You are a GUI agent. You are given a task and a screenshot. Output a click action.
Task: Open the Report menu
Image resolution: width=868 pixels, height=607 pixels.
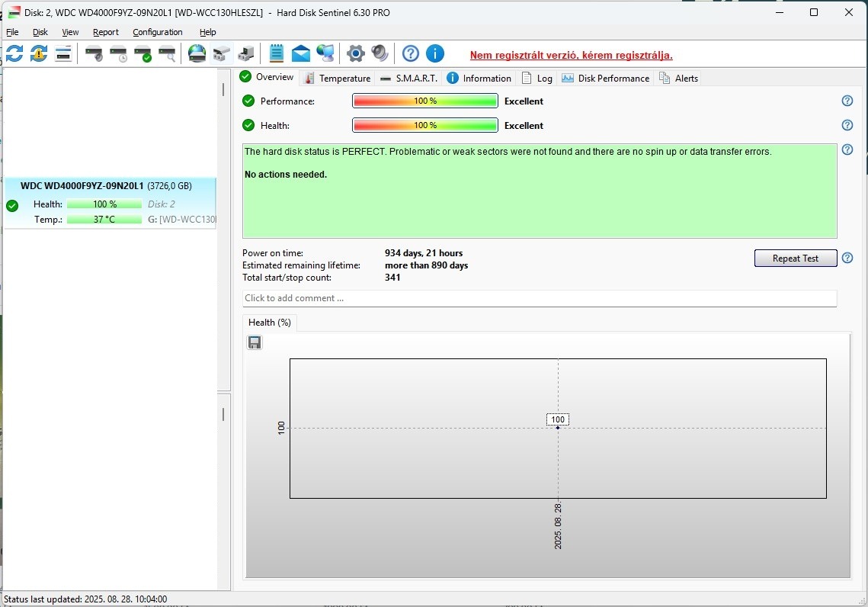pyautogui.click(x=106, y=32)
